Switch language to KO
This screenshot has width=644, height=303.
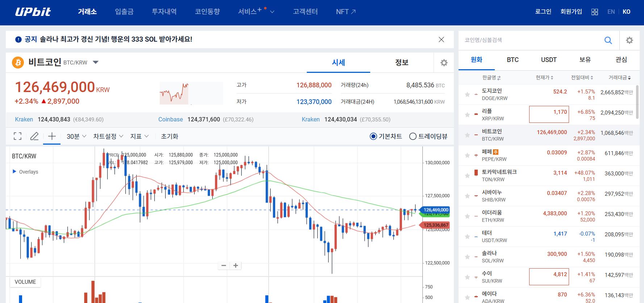[627, 12]
